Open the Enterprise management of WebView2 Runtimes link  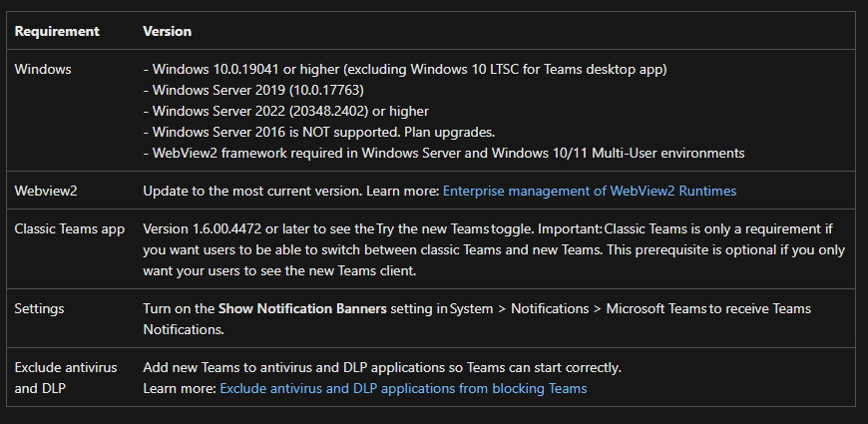coord(590,190)
